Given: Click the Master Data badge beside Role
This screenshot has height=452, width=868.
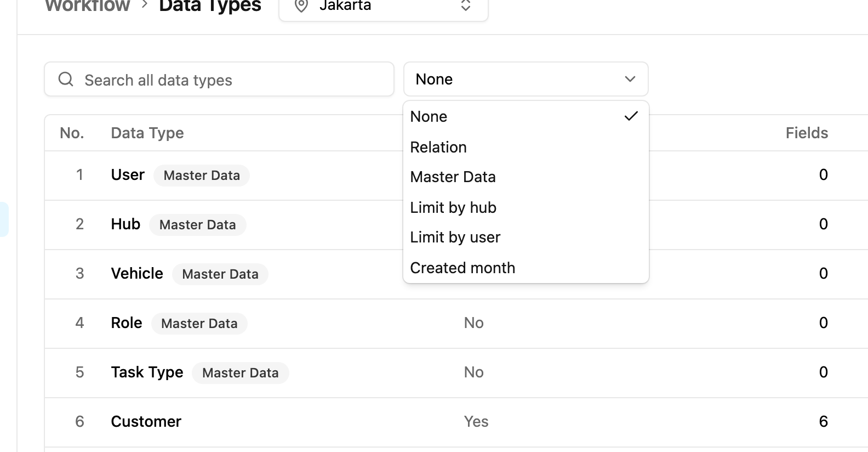Looking at the screenshot, I should click(199, 324).
